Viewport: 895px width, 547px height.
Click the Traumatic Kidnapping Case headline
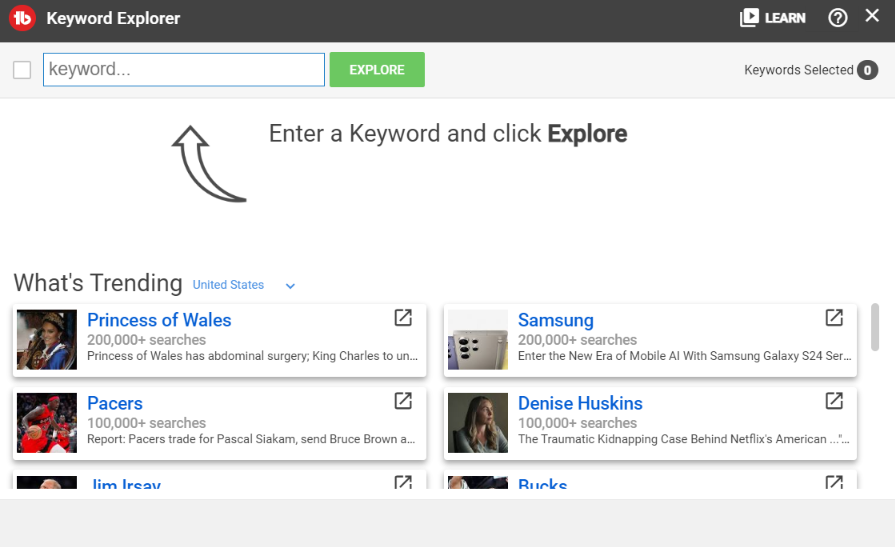coord(683,439)
